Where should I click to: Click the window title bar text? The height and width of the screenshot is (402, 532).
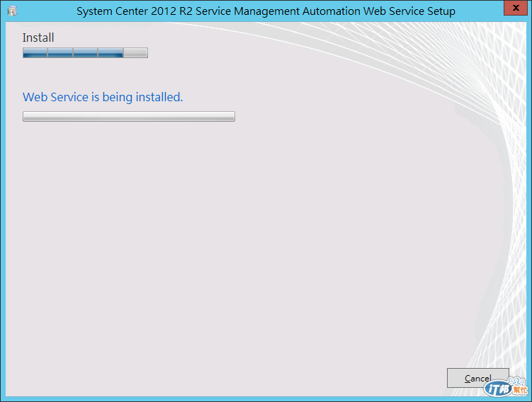(266, 11)
